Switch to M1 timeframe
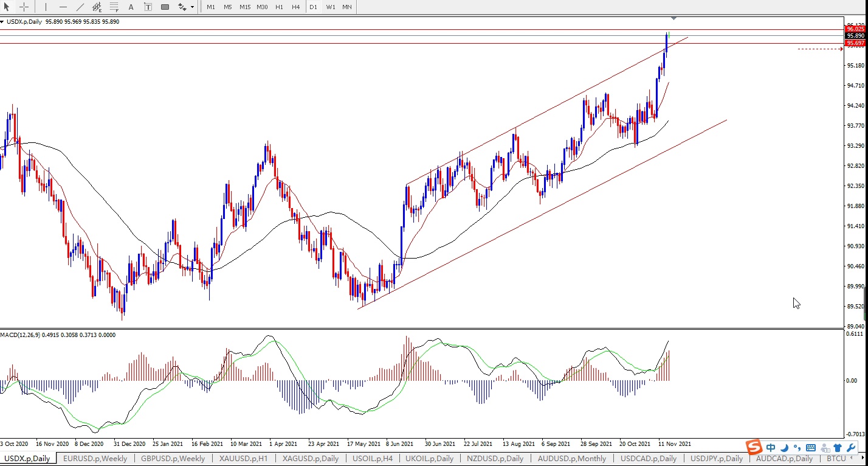This screenshot has height=466, width=868. tap(211, 7)
